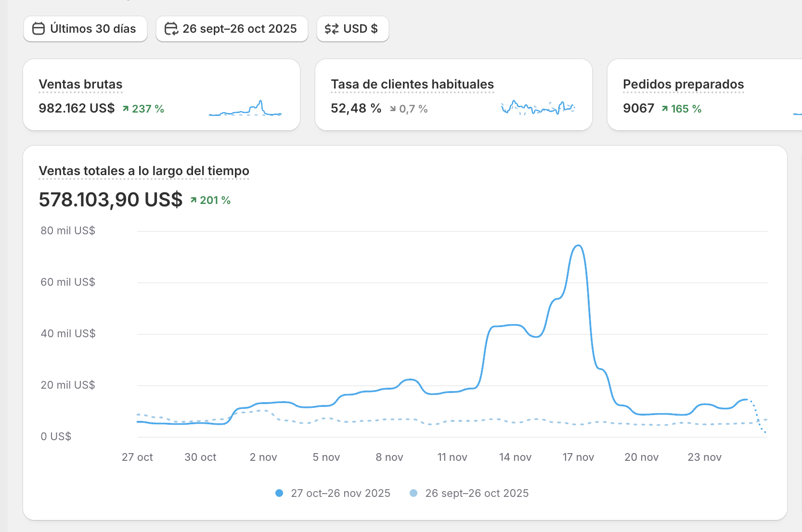Click the "20 mil US$" axis label
Viewport: 802px width, 532px height.
point(68,385)
